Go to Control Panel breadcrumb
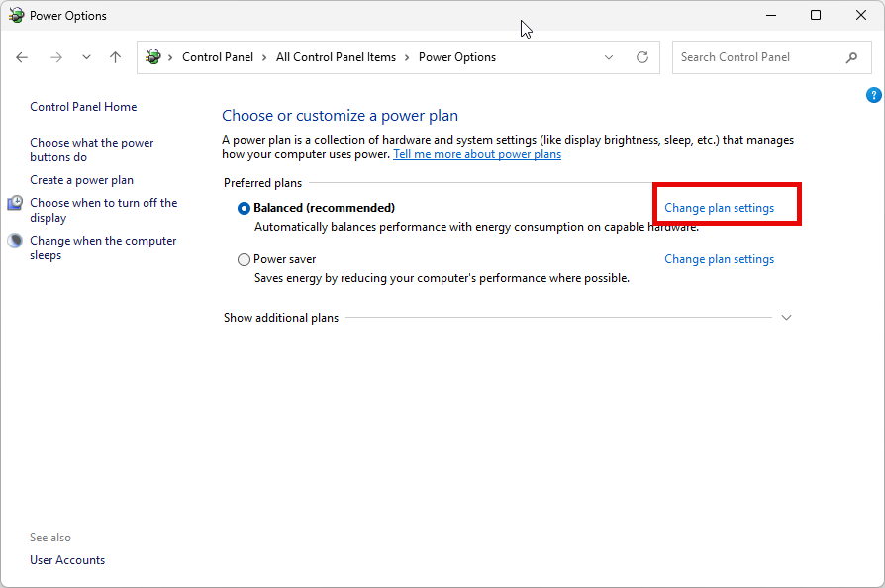This screenshot has height=588, width=885. [x=218, y=57]
